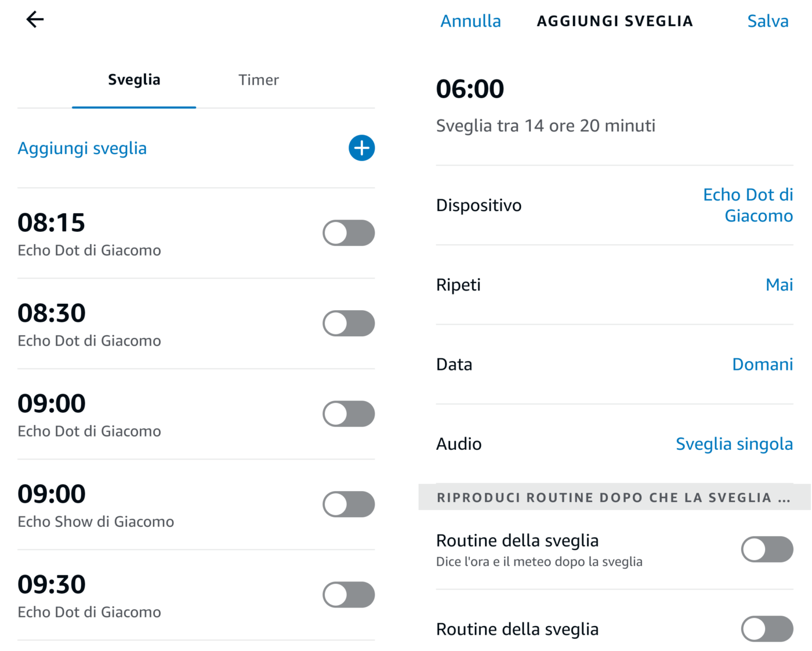
Task: Edit the 06:00 alarm time
Action: [x=470, y=89]
